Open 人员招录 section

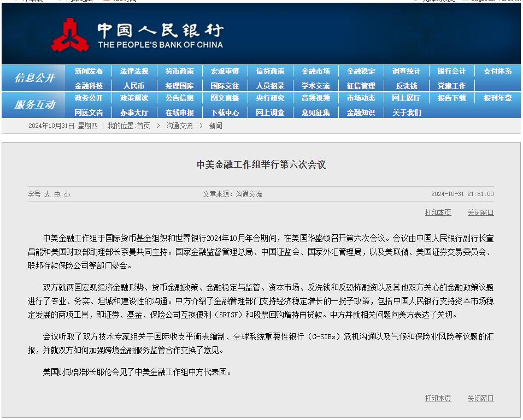270,86
